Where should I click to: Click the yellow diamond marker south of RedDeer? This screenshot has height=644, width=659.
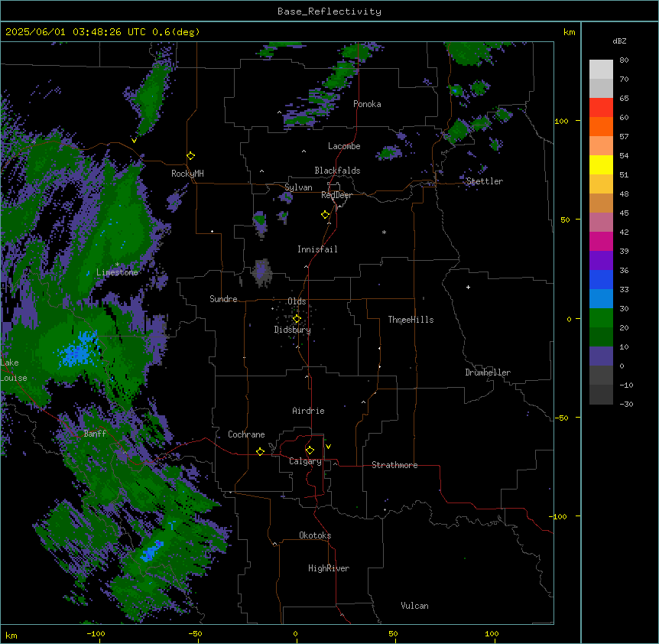pos(326,215)
